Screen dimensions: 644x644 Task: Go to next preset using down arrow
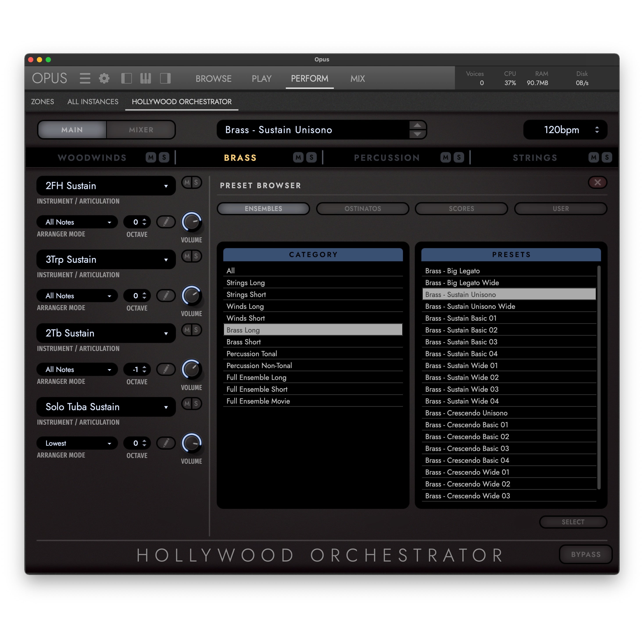(x=417, y=134)
